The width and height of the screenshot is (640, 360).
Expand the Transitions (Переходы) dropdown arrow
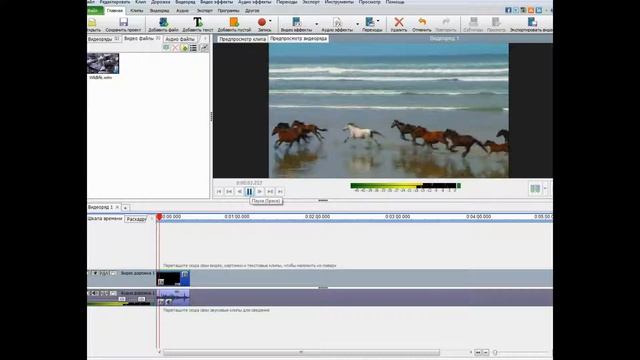[x=378, y=20]
